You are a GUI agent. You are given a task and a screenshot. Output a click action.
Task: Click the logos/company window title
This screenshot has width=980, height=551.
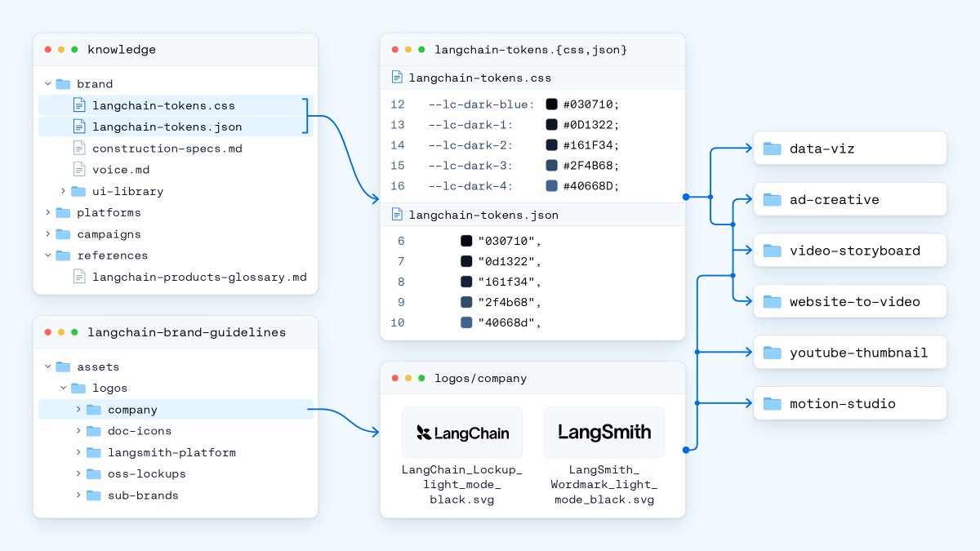(x=481, y=379)
